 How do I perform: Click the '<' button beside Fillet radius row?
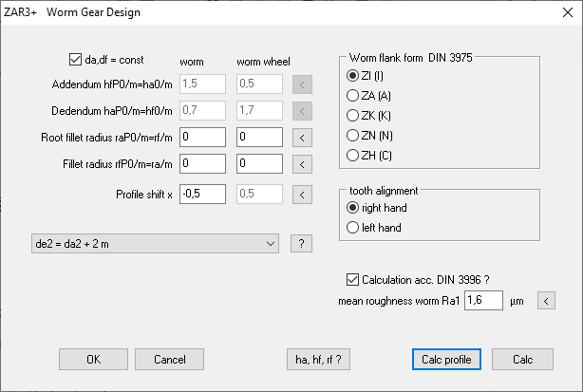click(301, 165)
